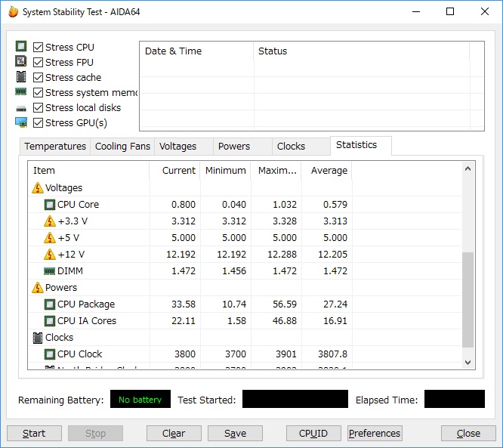
Task: Click the AIDA64 flame icon in title bar
Action: (12, 12)
